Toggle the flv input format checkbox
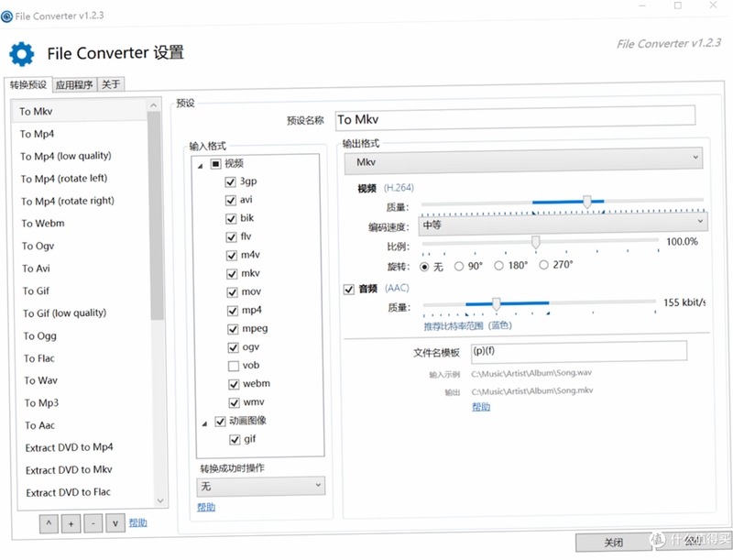The image size is (733, 560). coord(231,237)
